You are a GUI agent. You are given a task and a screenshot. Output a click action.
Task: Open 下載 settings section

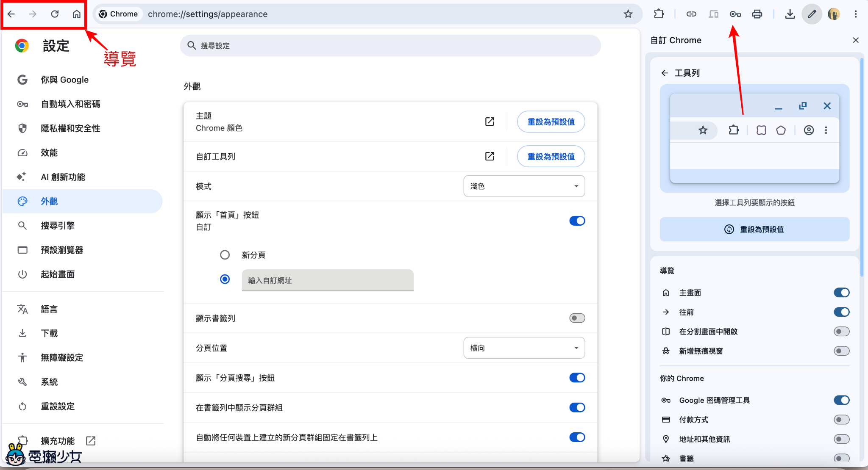coord(83,333)
